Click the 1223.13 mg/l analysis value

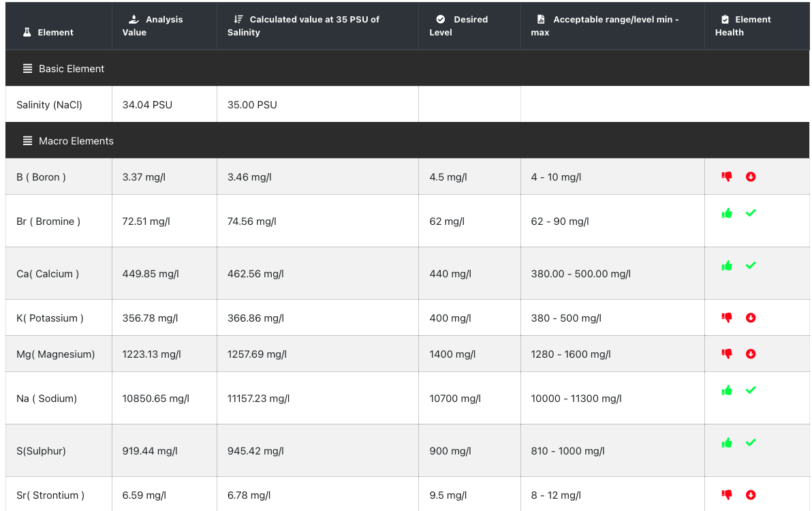pos(151,354)
